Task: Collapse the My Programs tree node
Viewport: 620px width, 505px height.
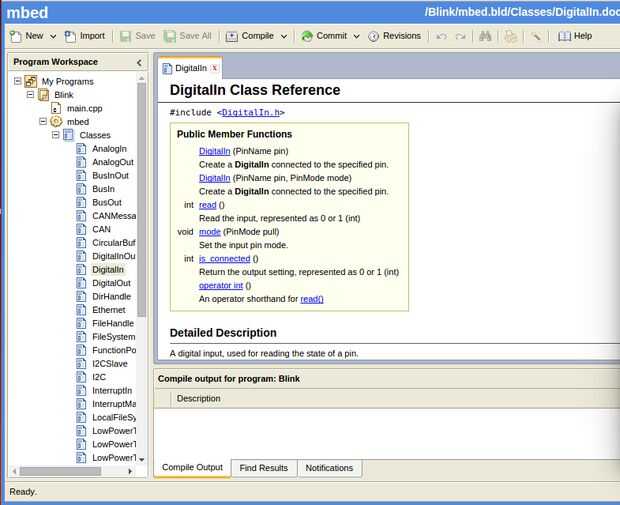Action: [17, 81]
